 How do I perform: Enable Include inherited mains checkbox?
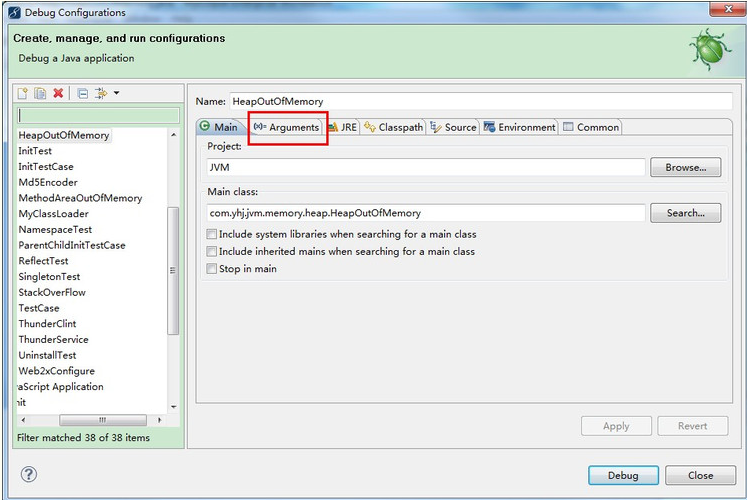[x=212, y=251]
